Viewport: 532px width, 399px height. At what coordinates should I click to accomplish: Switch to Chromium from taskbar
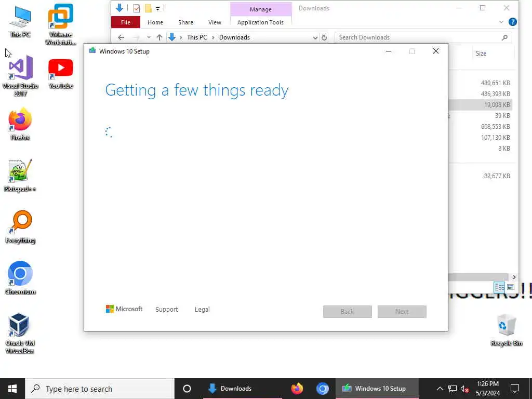pos(322,389)
